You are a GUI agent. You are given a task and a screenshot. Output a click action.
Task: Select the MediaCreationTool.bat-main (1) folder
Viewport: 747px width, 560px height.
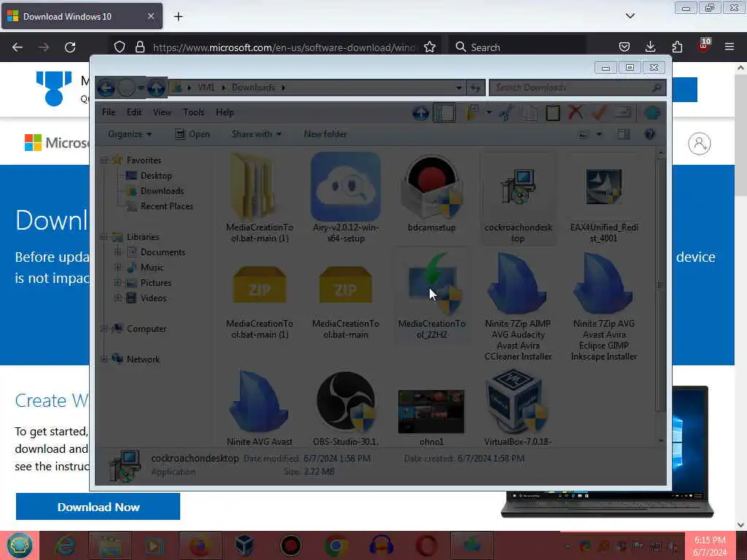click(x=259, y=198)
